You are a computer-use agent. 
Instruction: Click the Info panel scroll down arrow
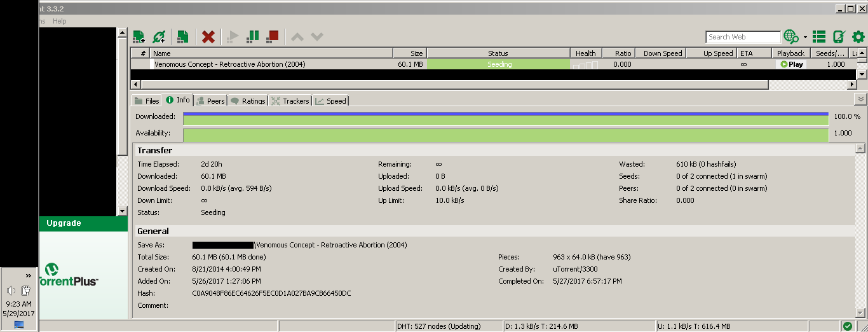860,313
